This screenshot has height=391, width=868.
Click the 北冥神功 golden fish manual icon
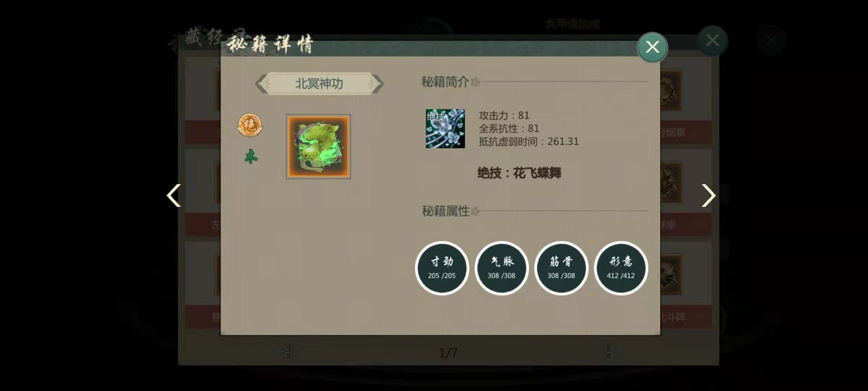click(x=318, y=147)
